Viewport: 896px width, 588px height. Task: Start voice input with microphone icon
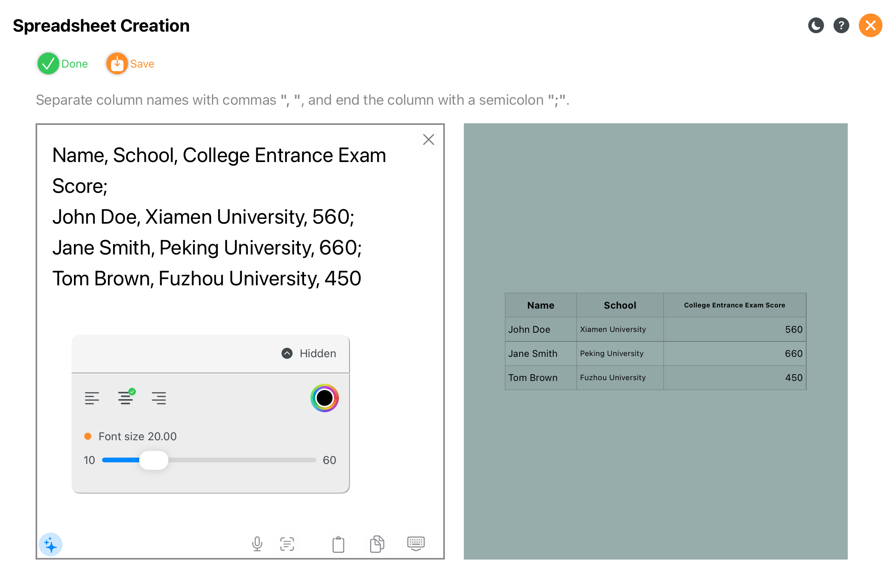pos(257,544)
